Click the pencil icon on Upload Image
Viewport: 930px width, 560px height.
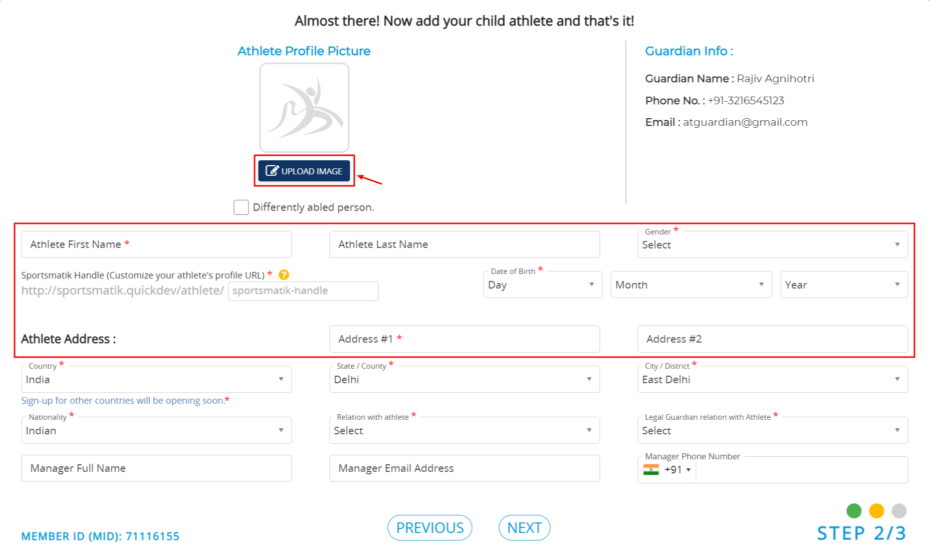pyautogui.click(x=272, y=170)
